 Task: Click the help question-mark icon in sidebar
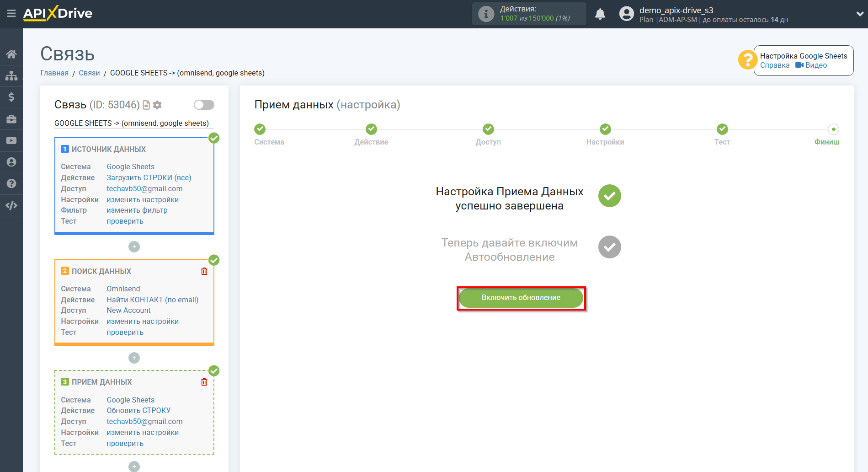click(11, 183)
